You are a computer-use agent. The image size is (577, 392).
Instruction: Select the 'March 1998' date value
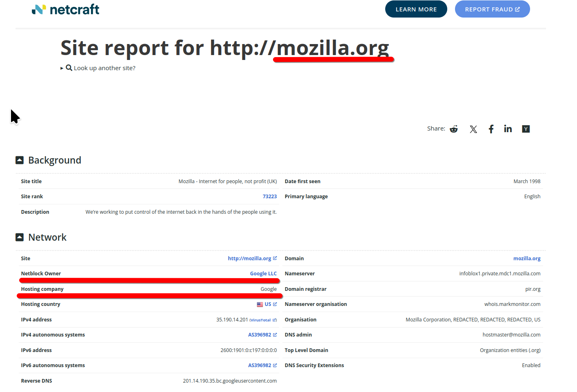pos(527,182)
